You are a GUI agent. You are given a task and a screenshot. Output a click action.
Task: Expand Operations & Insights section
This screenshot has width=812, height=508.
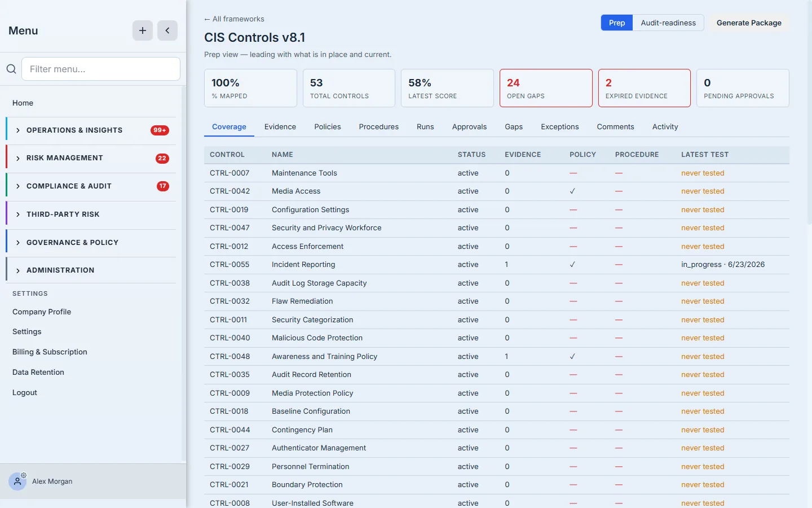pyautogui.click(x=91, y=130)
